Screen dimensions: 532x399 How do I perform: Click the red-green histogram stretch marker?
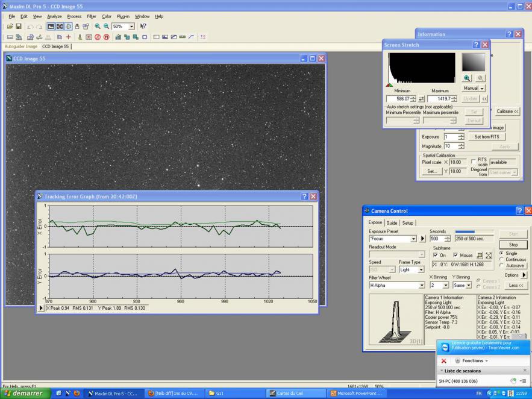coord(389,85)
